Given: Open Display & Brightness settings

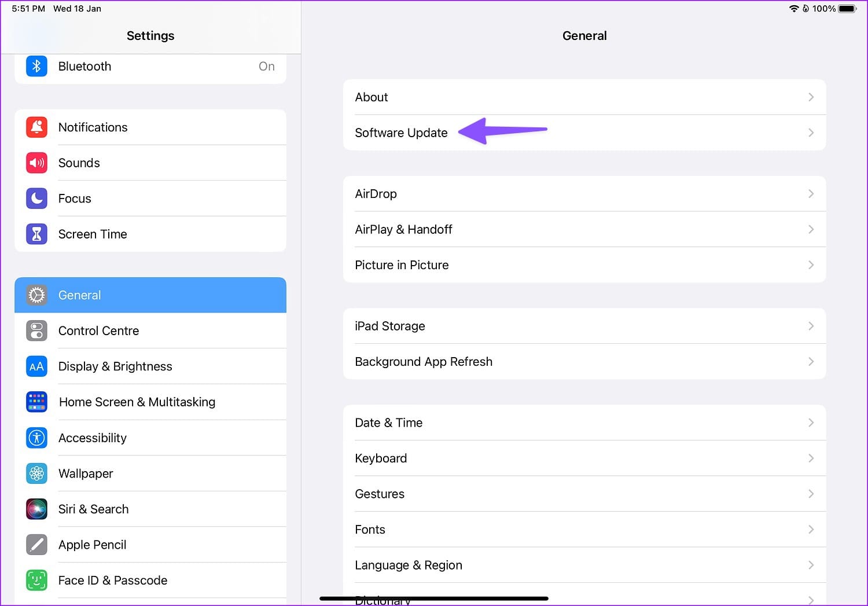Looking at the screenshot, I should click(x=150, y=366).
